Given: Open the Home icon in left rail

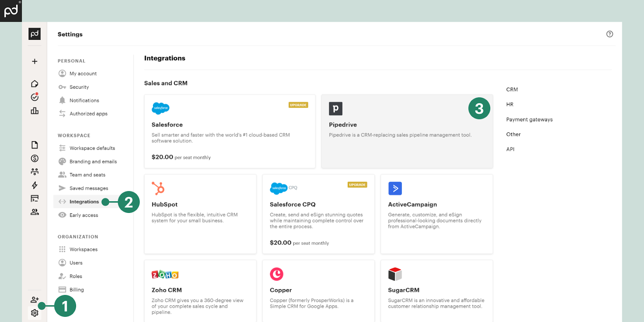Looking at the screenshot, I should [35, 84].
